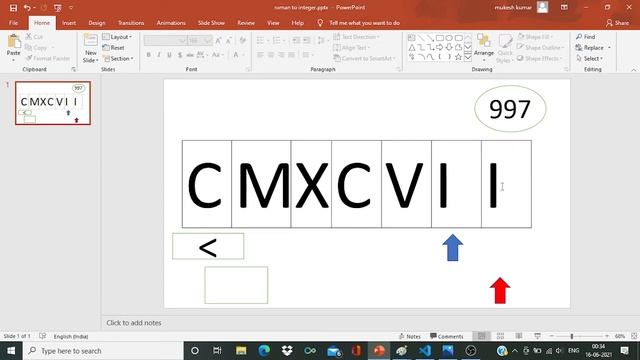Open the Shape Fill dropdown
This screenshot has width=640, height=360.
coord(536,37)
